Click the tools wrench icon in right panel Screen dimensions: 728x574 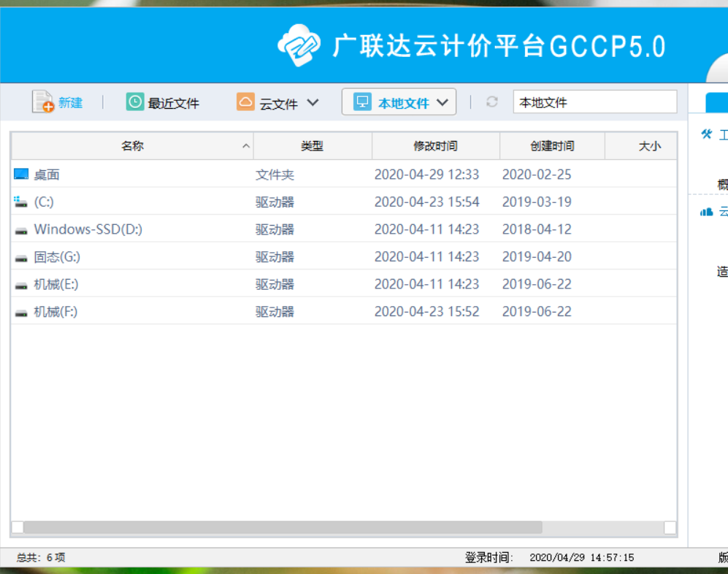tap(707, 134)
